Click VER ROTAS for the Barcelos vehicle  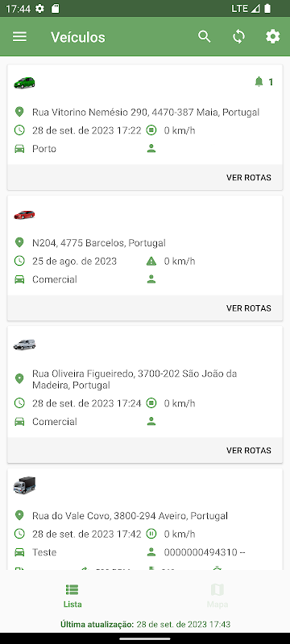pyautogui.click(x=248, y=308)
